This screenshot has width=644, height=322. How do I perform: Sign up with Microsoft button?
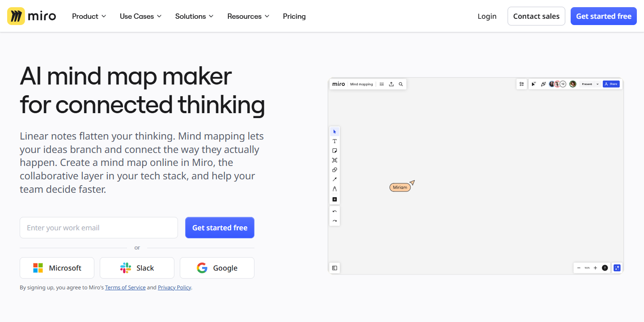point(57,268)
